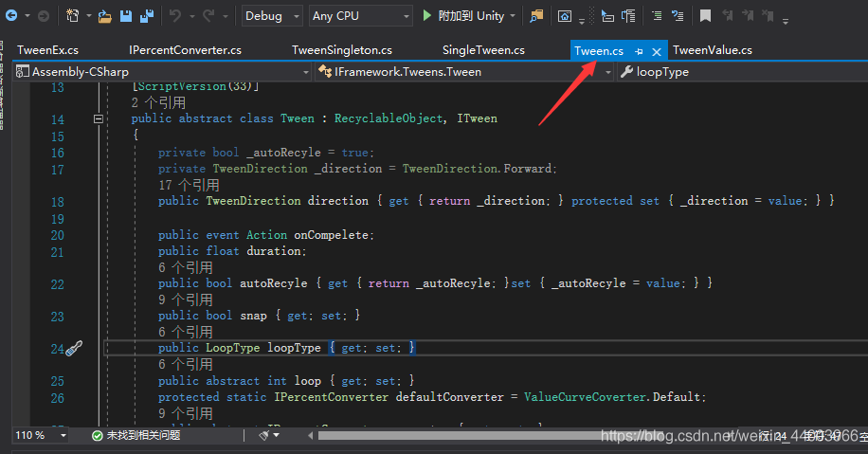Expand the Assembly-CSharp project dropdown
Image resolution: width=868 pixels, height=454 pixels.
[162, 72]
